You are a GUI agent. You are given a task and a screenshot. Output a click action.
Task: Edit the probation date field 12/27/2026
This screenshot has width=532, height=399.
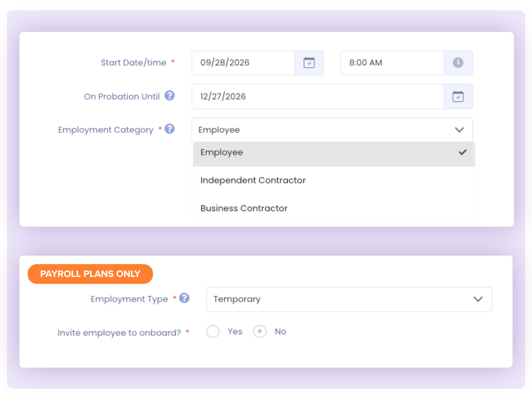[x=318, y=97]
